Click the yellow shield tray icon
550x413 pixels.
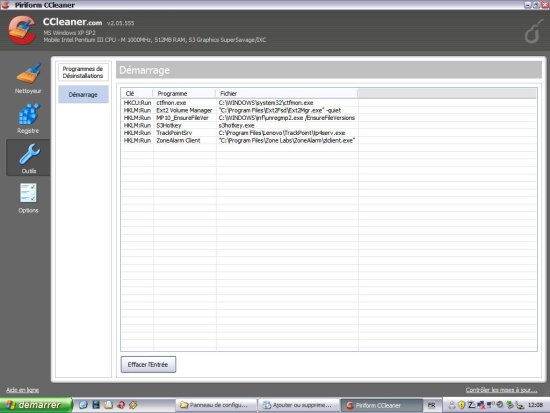point(462,405)
